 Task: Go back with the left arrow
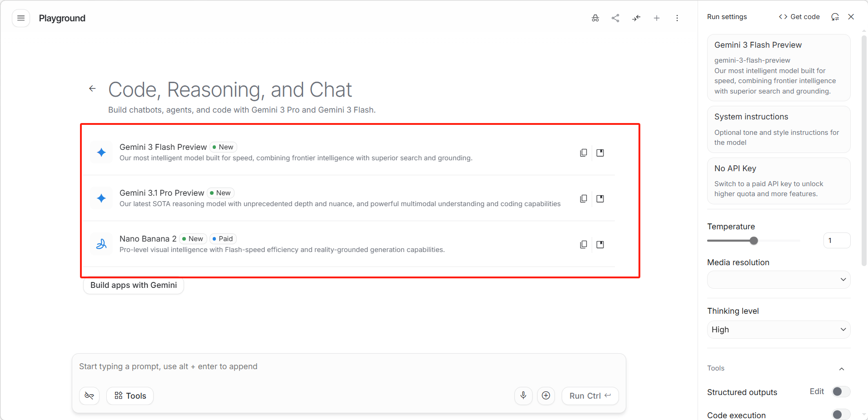pos(92,89)
